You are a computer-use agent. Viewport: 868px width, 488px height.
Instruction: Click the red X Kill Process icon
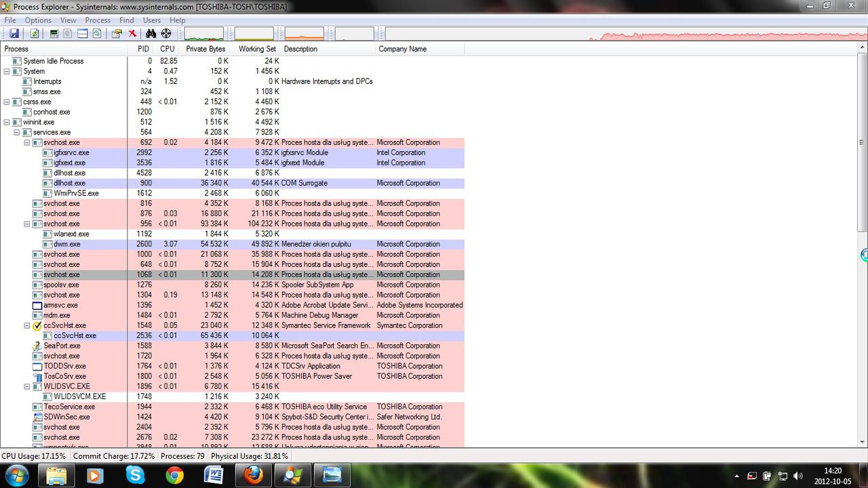pyautogui.click(x=132, y=34)
